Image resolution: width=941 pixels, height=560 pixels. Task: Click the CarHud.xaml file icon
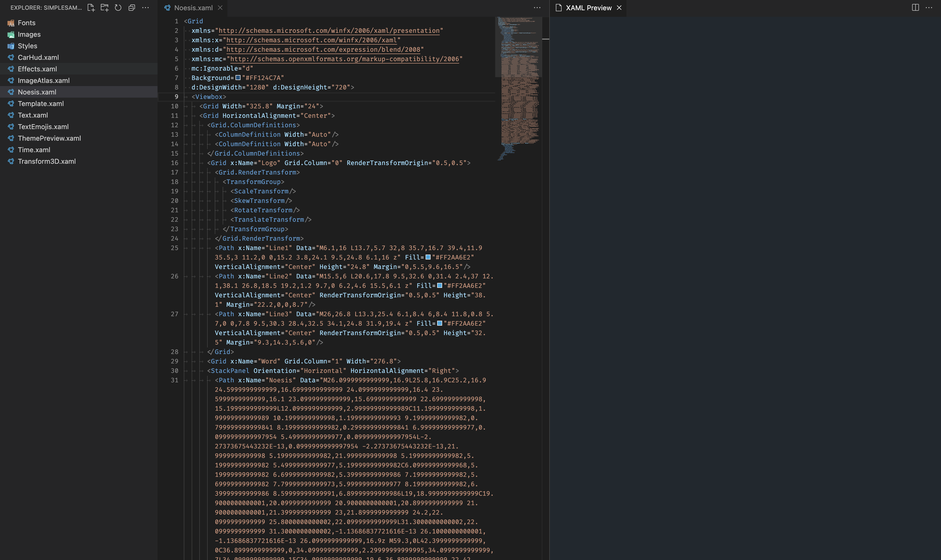coord(11,57)
